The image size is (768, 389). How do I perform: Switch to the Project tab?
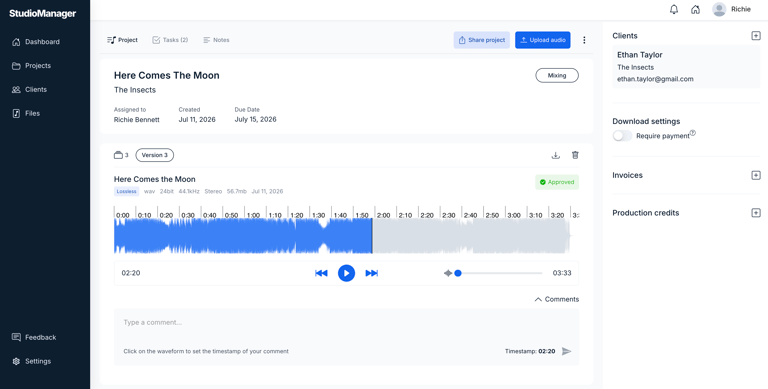tap(122, 40)
